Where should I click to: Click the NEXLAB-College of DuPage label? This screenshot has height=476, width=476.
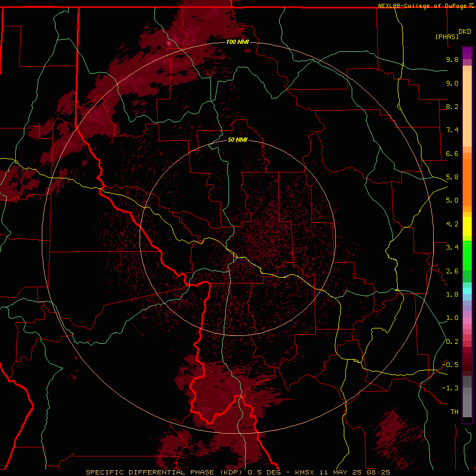tap(423, 6)
